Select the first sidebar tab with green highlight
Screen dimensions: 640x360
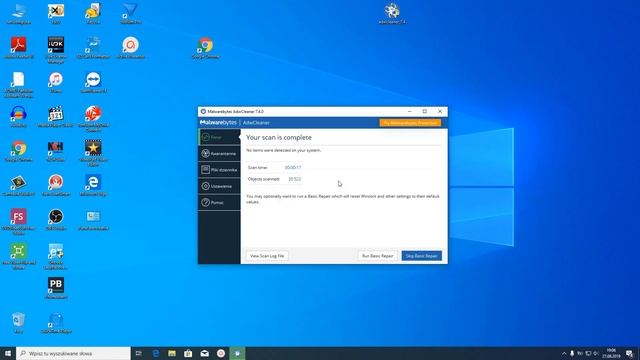tap(219, 137)
